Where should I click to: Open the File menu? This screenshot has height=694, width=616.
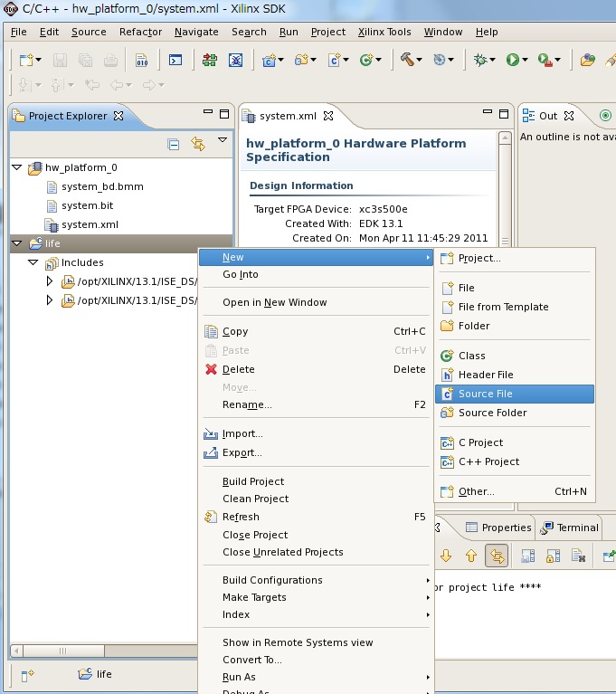(19, 32)
